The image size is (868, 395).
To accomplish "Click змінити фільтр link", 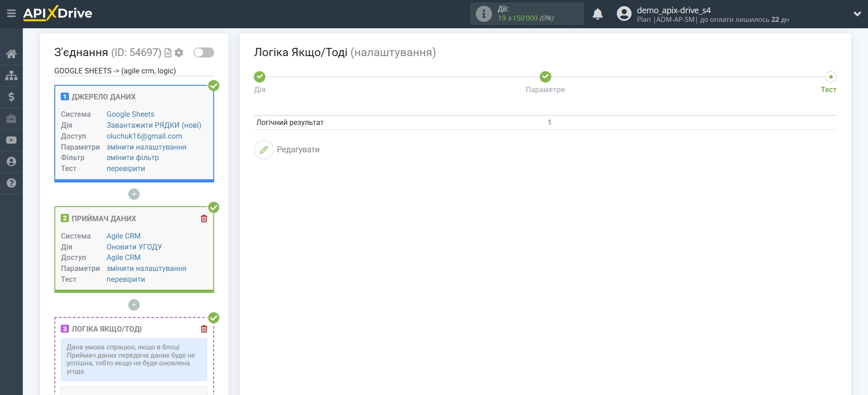I will (133, 157).
